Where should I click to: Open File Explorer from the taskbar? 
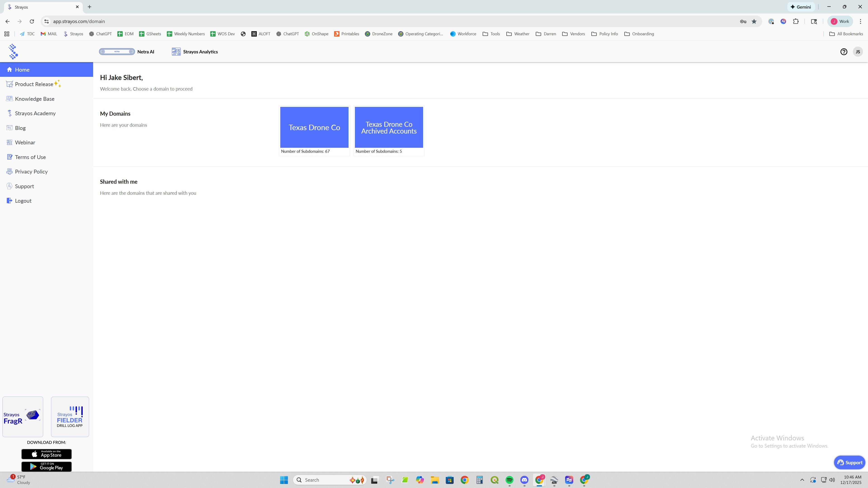(x=435, y=480)
